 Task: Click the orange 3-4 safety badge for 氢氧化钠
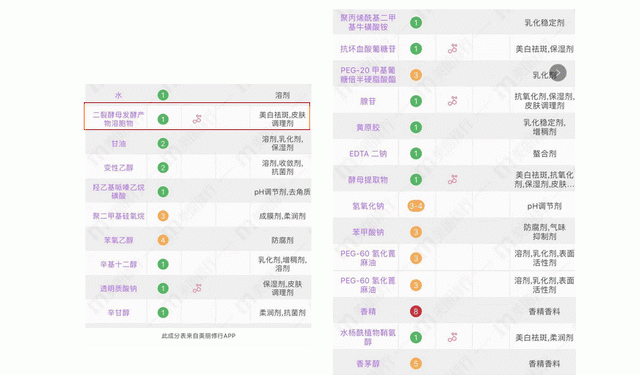click(416, 206)
